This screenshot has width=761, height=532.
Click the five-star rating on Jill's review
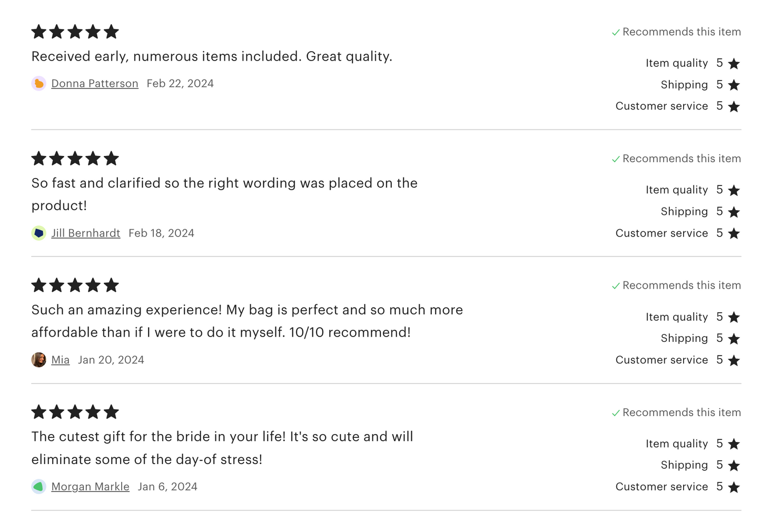[75, 159]
